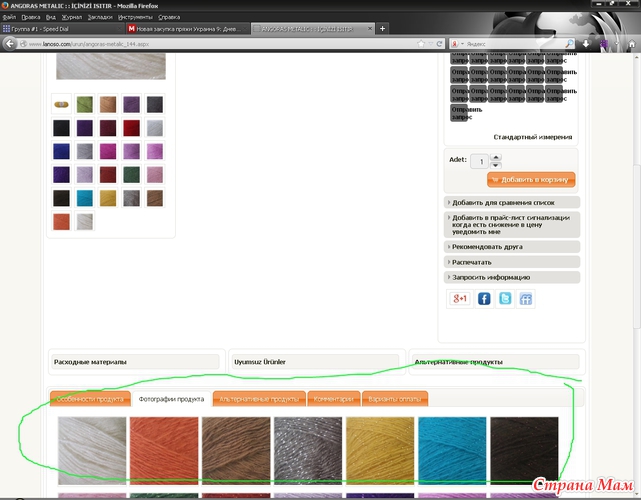Select the orange color swatch in last row
Viewport: 641px width, 500px height.
[61, 222]
